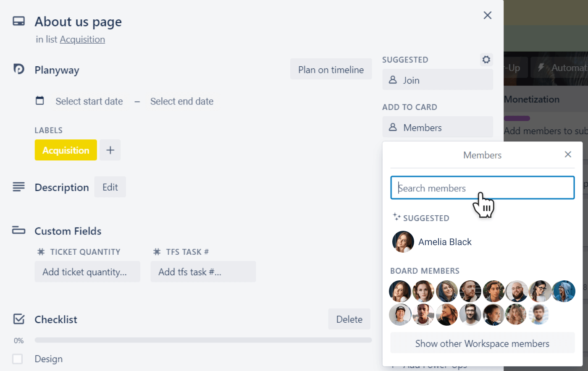Click inside the Search members field
The height and width of the screenshot is (371, 588).
(482, 188)
